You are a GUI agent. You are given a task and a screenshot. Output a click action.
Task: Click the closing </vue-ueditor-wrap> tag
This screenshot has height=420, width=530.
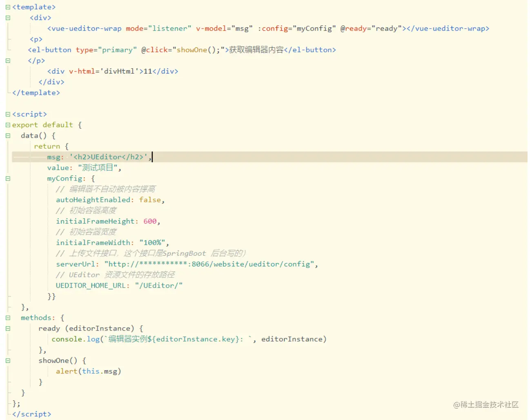click(448, 29)
